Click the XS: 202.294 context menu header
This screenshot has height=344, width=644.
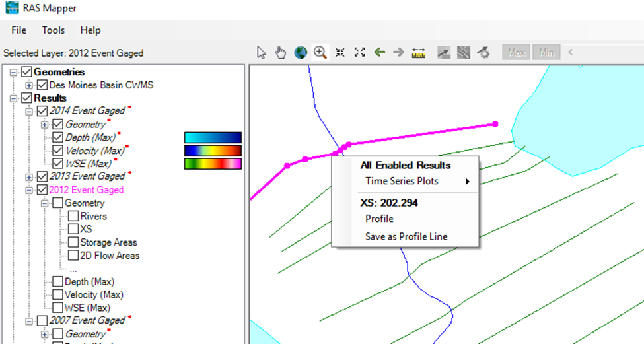[389, 203]
